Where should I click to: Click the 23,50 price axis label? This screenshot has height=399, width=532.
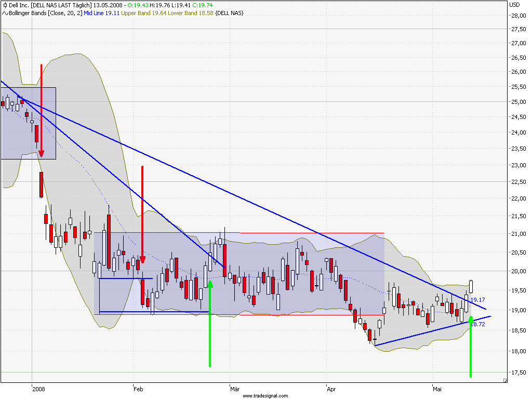click(518, 149)
